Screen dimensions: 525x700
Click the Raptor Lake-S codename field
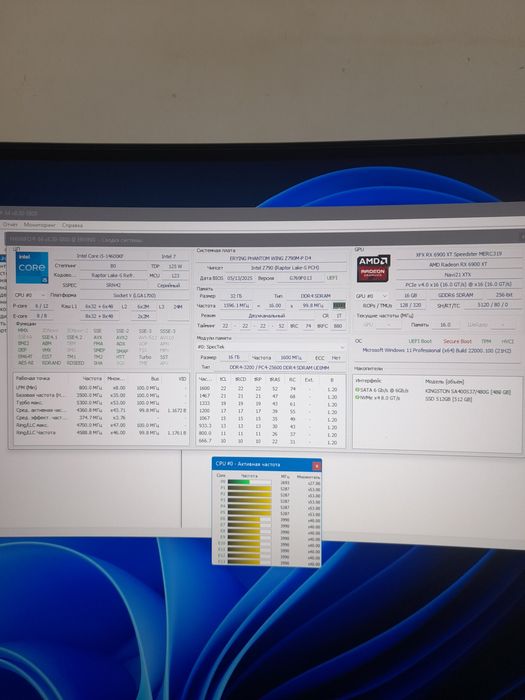112,275
